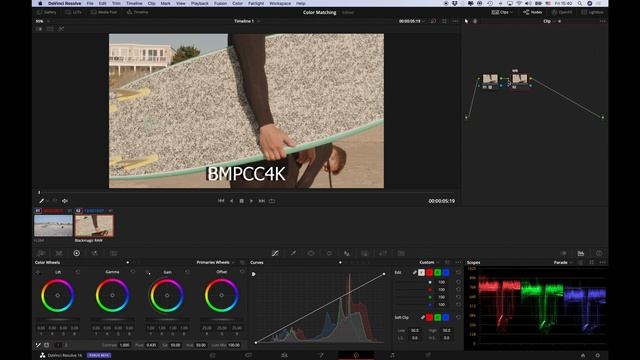Screen dimensions: 640x360
Task: Open the Color Match palette icon
Action: [59, 253]
